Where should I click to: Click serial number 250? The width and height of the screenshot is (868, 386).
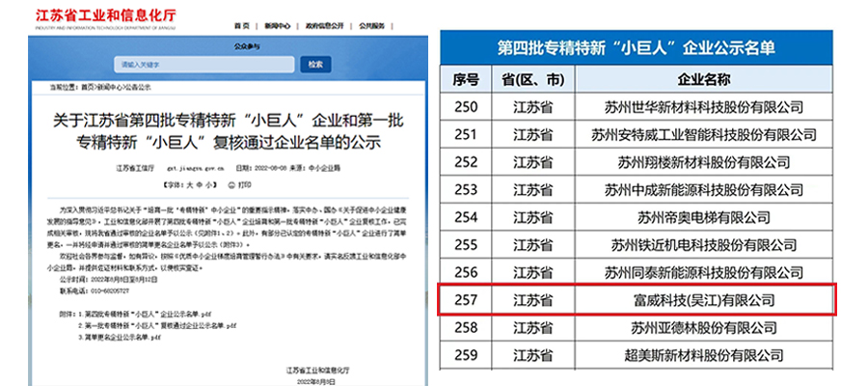(465, 106)
